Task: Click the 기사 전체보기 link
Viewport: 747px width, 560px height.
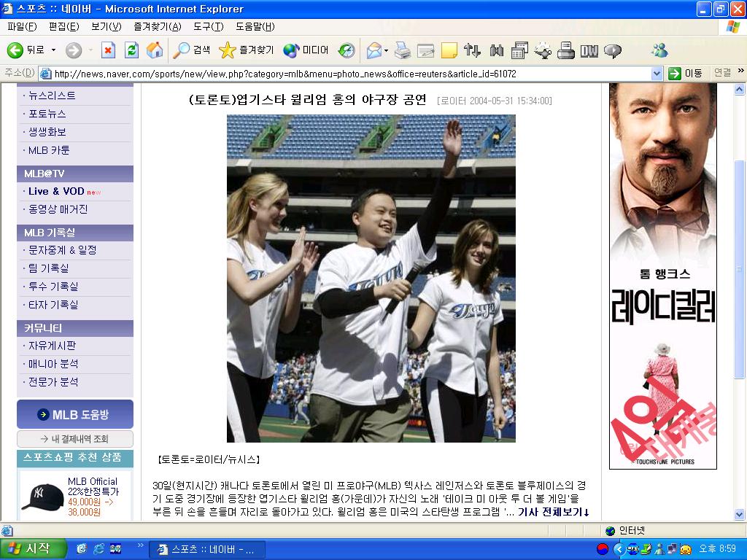Action: click(x=553, y=513)
